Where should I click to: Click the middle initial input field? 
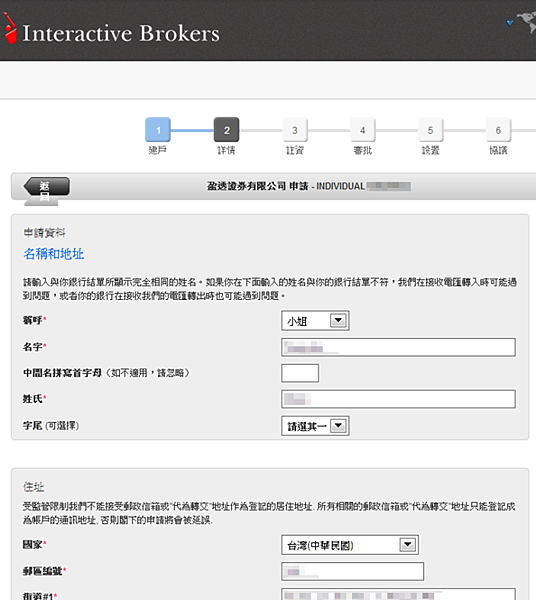pyautogui.click(x=300, y=373)
